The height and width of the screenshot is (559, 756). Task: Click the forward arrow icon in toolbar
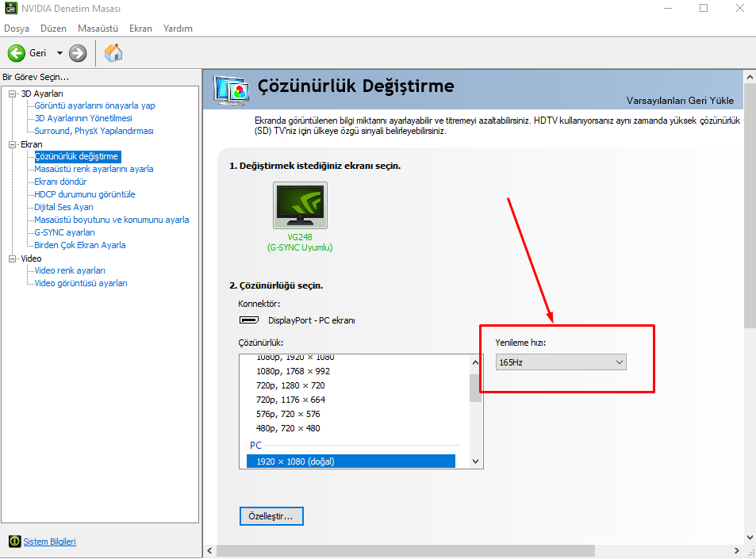[78, 53]
